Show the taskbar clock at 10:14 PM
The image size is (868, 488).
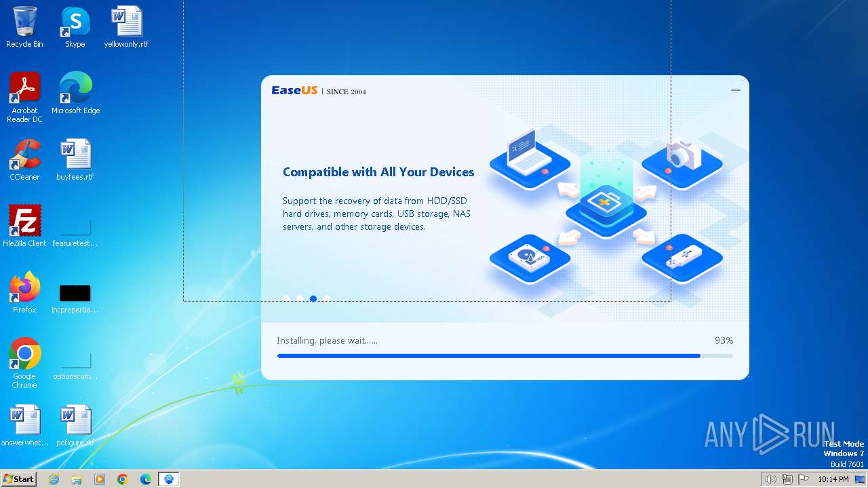point(833,479)
